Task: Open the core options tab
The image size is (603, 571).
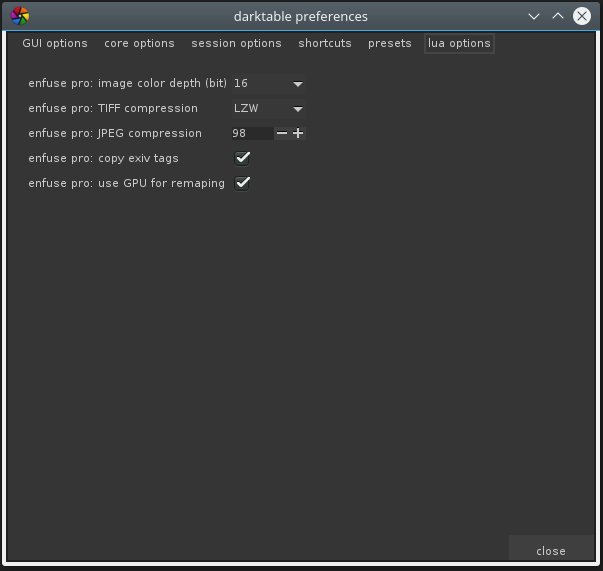Action: click(139, 44)
